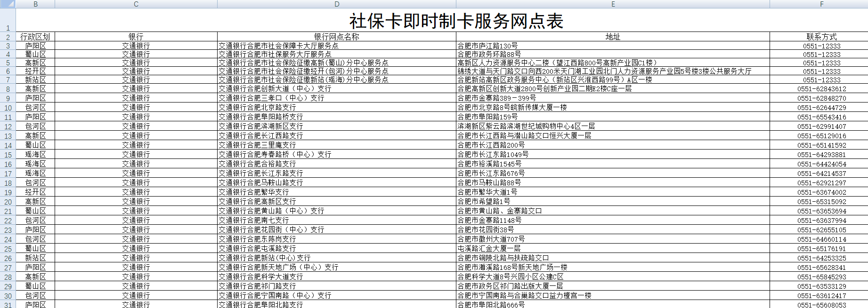Select cell 交通银行合肥三里庵支行

(x=337, y=145)
